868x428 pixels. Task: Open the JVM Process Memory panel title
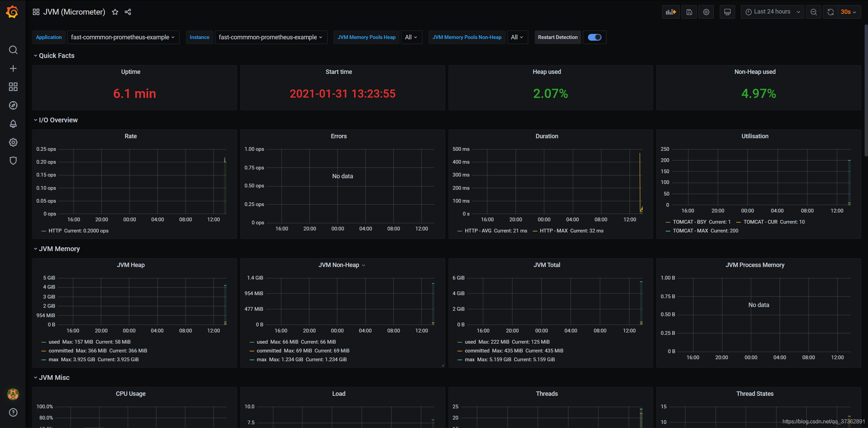click(x=755, y=265)
